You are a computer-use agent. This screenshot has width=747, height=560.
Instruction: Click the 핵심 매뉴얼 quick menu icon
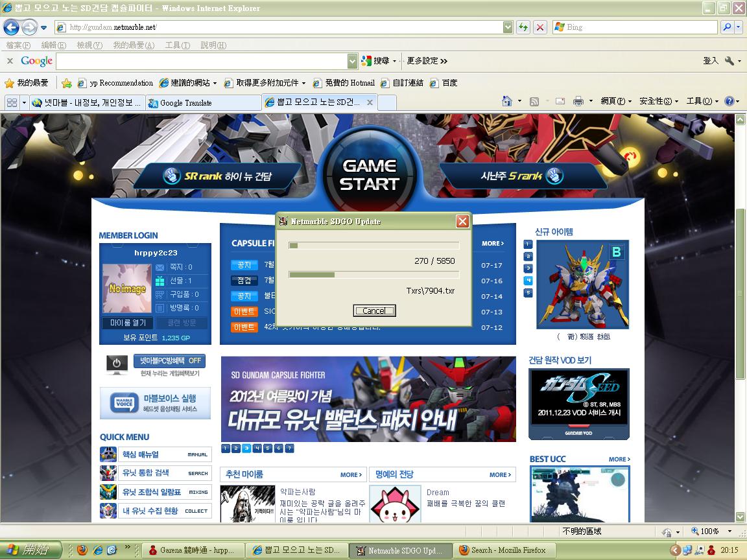(x=108, y=454)
